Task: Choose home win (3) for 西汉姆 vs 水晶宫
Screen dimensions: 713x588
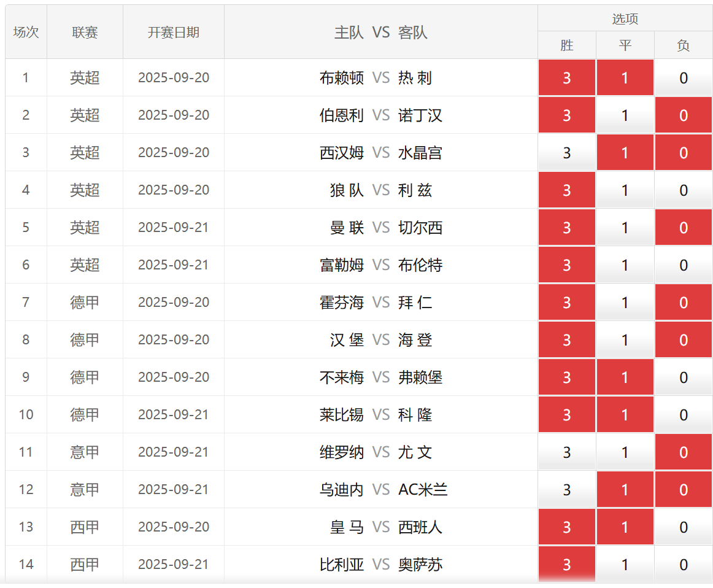Action: (x=566, y=153)
